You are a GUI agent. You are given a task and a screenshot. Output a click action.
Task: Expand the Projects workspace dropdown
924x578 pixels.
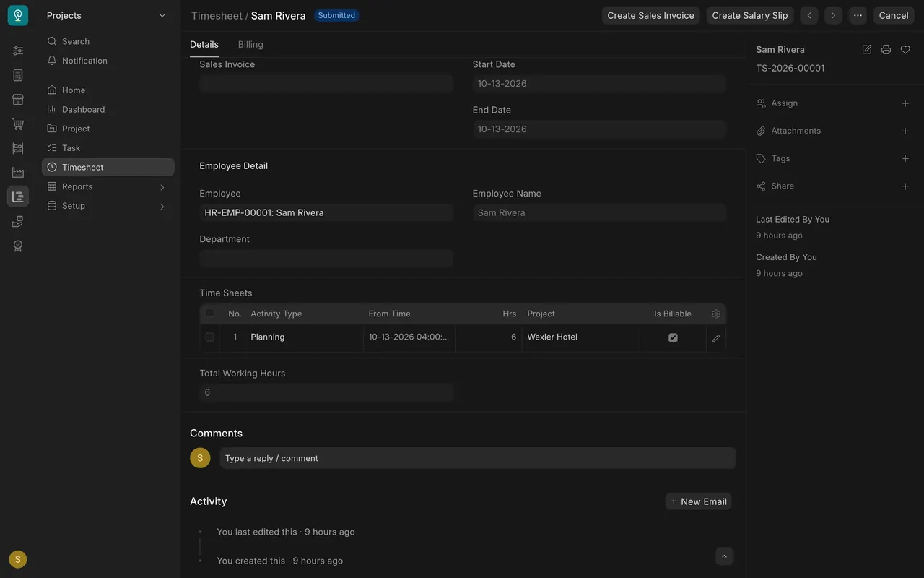click(162, 15)
